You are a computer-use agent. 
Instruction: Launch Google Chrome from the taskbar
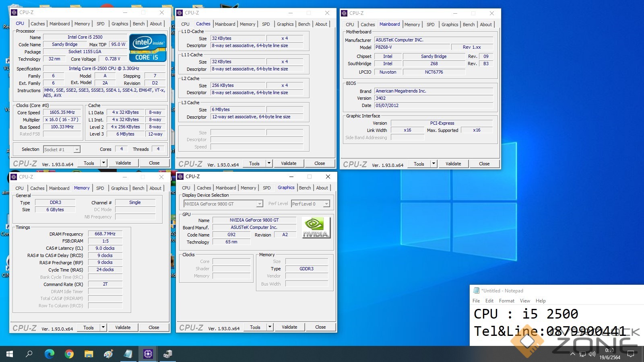(x=69, y=354)
